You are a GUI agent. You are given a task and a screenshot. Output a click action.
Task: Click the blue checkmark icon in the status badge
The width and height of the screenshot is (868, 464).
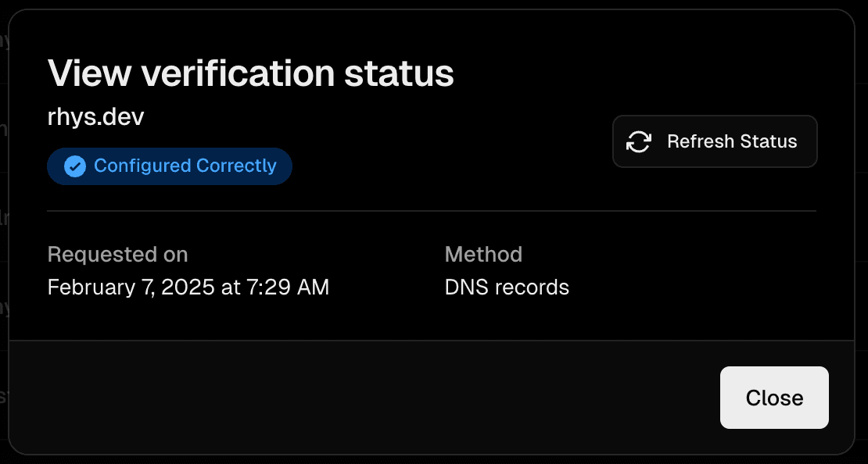tap(74, 166)
